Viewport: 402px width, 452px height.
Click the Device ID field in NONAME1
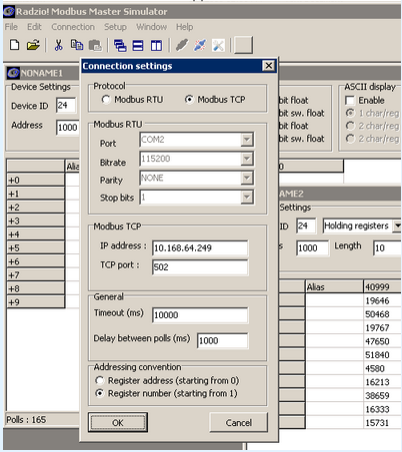coord(66,105)
